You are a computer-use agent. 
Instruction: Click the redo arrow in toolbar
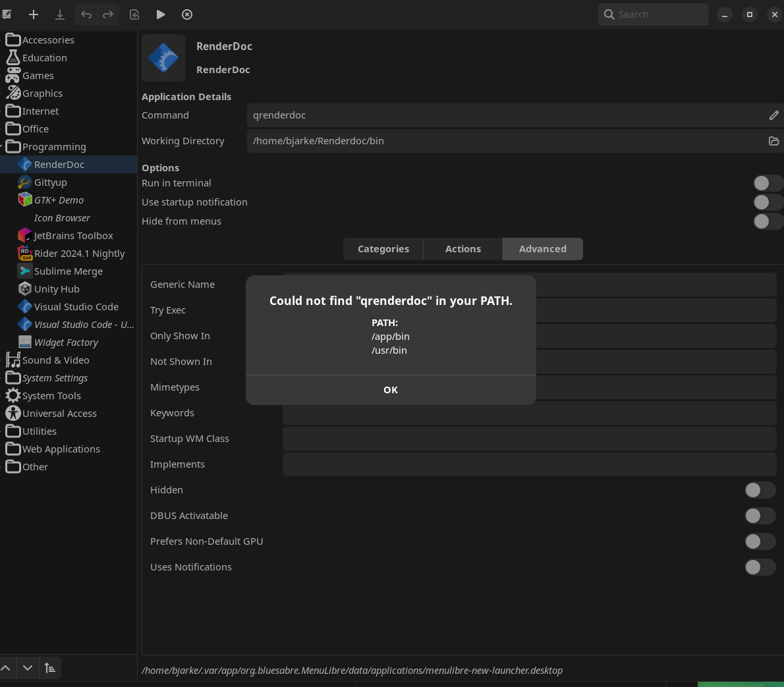click(x=108, y=14)
